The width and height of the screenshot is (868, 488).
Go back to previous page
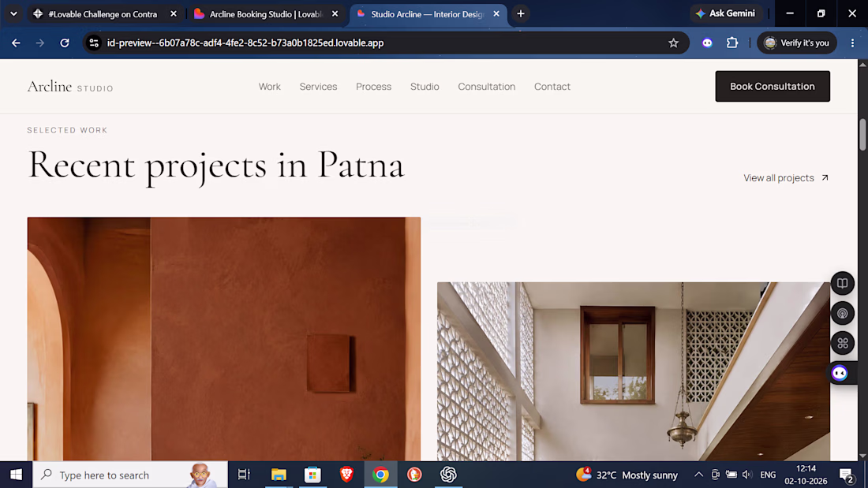[x=16, y=43]
